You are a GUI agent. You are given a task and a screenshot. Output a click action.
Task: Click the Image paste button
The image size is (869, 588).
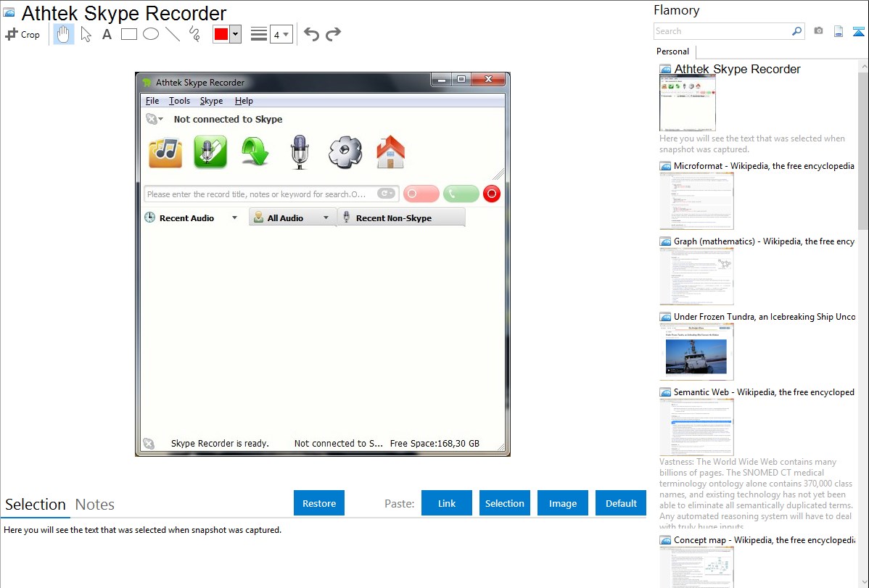pos(563,503)
